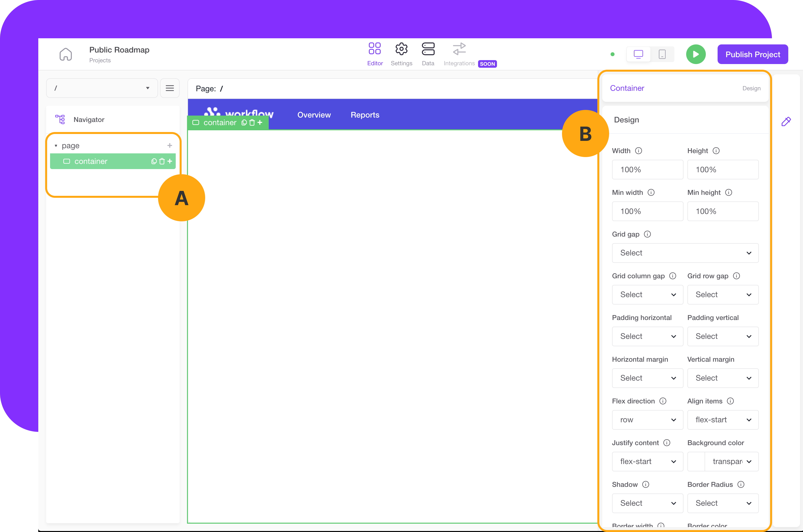This screenshot has height=532, width=803.
Task: Switch to desktop preview mode
Action: click(x=639, y=54)
